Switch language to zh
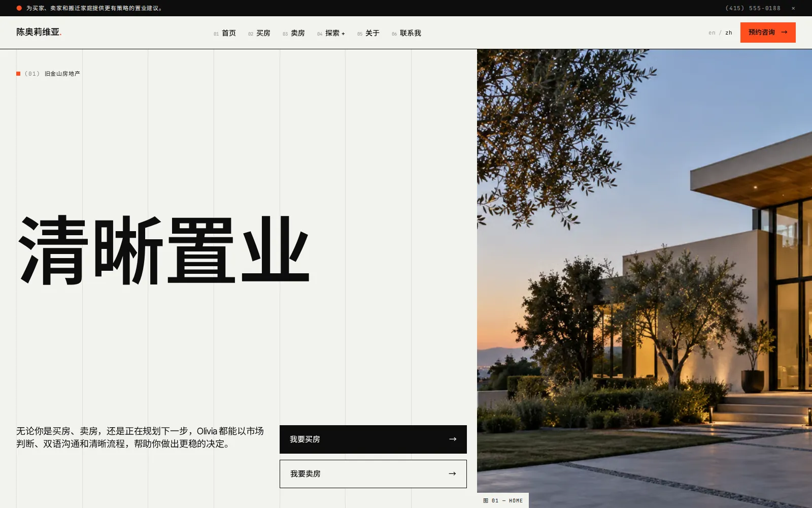 pyautogui.click(x=729, y=33)
